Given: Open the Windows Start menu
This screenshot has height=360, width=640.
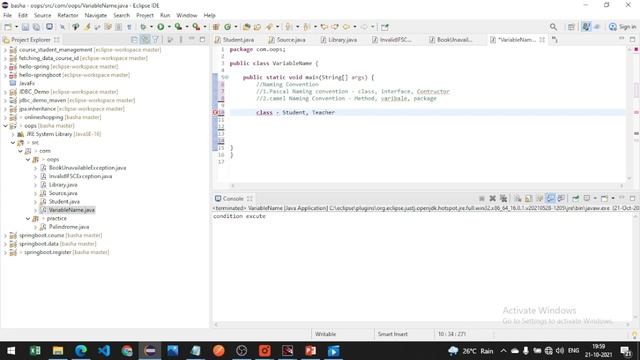Looking at the screenshot, I should point(11,351).
